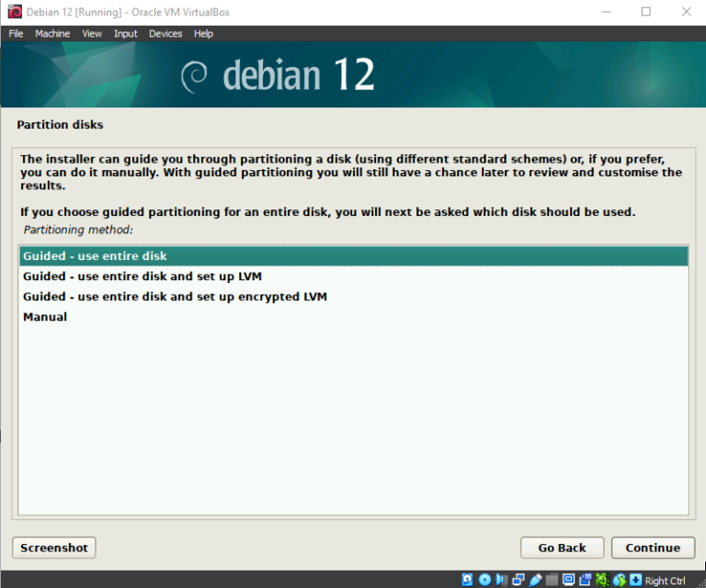706x588 pixels.
Task: Open the Machine menu
Action: (52, 33)
